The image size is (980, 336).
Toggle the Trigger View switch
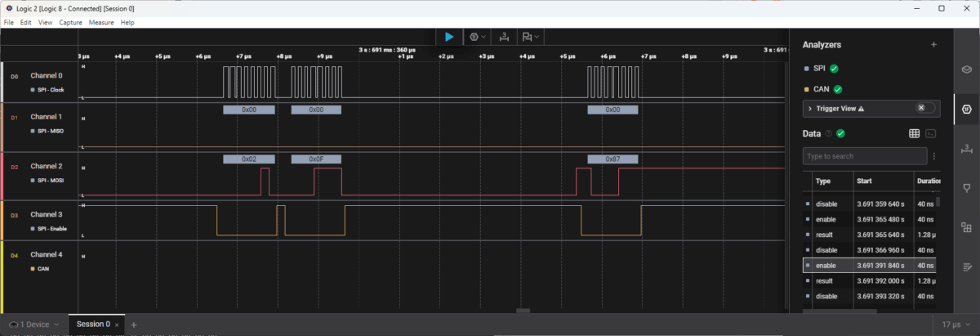coord(925,108)
